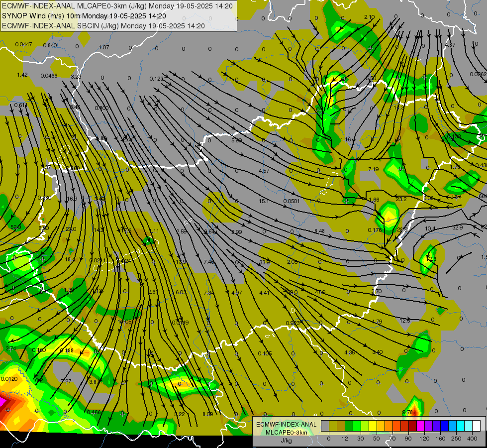487x448 pixels.
Task: Click the map value 3.74
Action: pos(11,348)
